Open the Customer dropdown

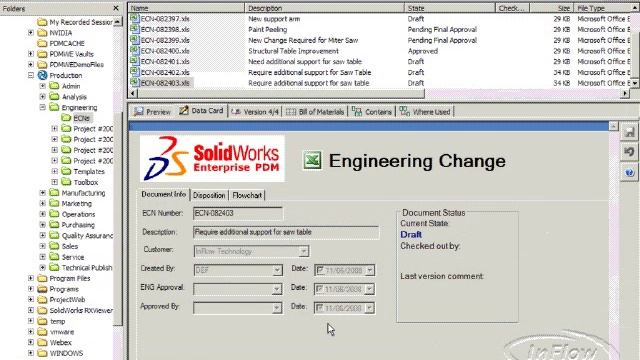click(x=303, y=251)
